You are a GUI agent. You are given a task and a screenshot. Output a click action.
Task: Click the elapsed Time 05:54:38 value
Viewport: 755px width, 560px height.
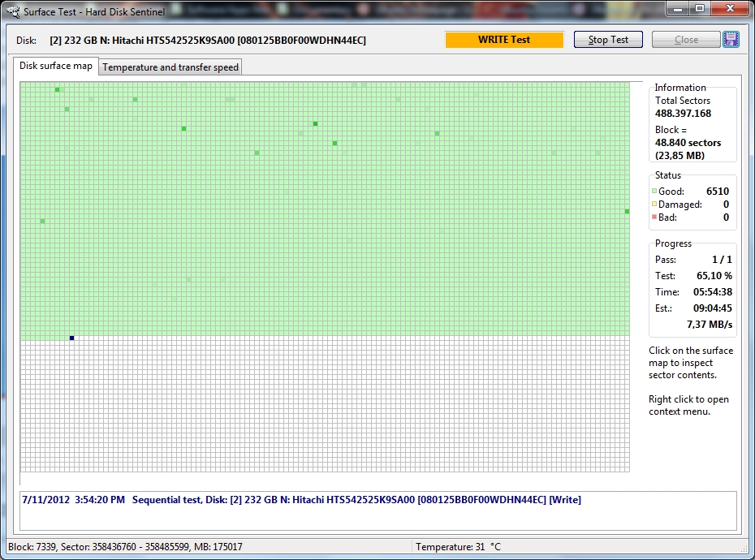[x=713, y=292]
